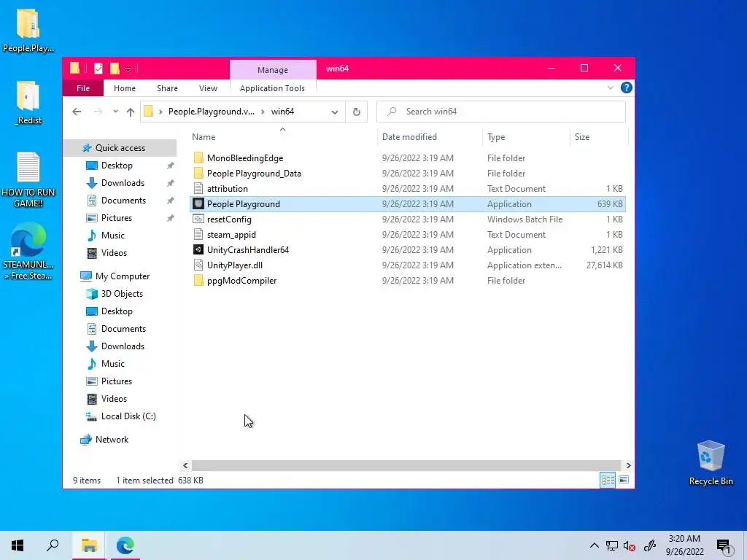Image resolution: width=747 pixels, height=560 pixels.
Task: Click the Search win64 input field
Action: coord(500,112)
